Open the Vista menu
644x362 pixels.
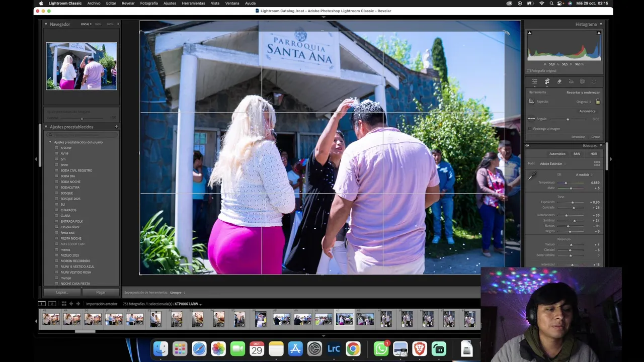pyautogui.click(x=215, y=3)
